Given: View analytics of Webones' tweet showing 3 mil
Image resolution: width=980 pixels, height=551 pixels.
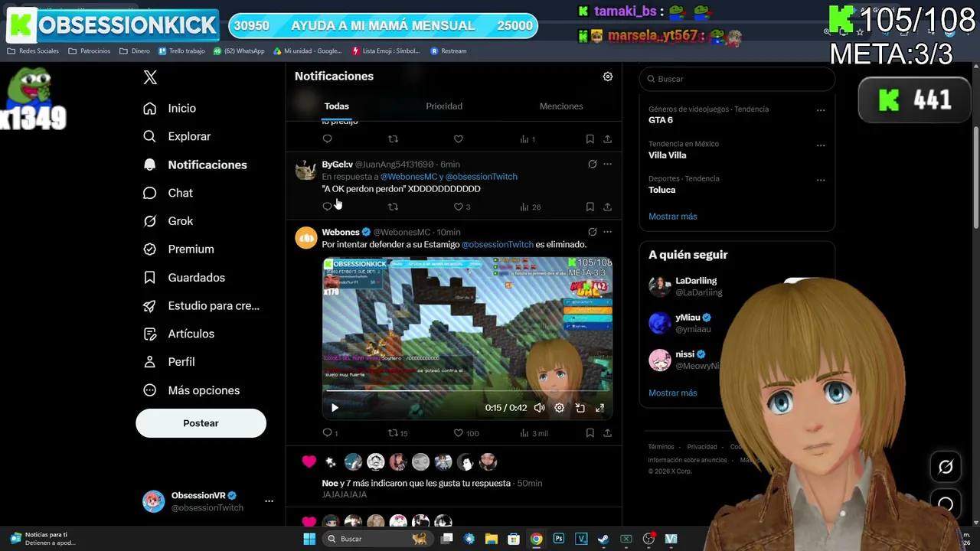Looking at the screenshot, I should pos(534,433).
